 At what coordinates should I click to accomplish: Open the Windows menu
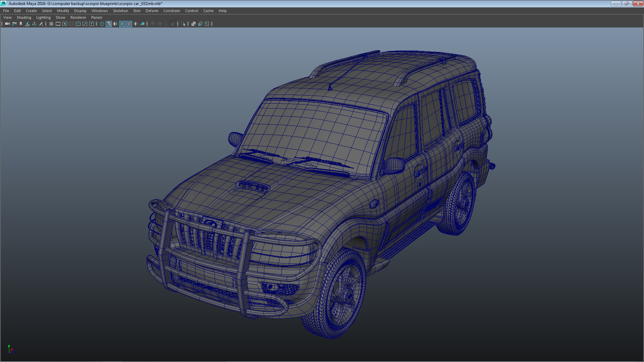pyautogui.click(x=100, y=11)
